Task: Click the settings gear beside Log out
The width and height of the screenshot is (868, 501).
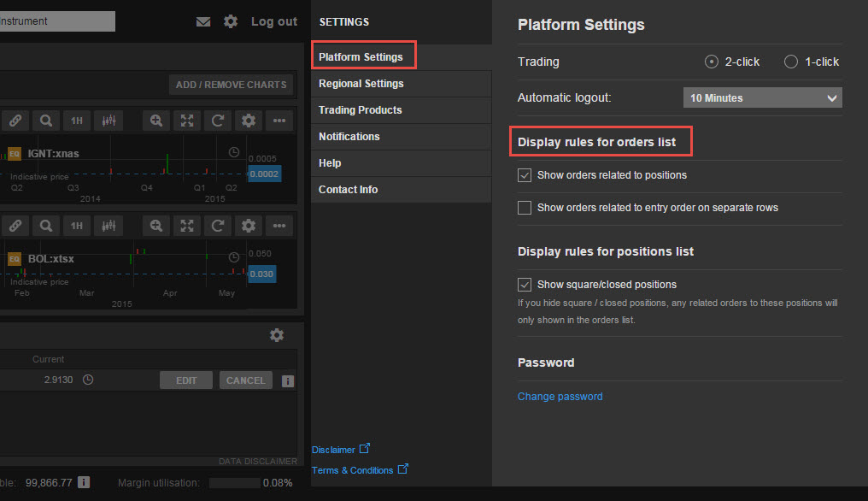Action: click(231, 21)
